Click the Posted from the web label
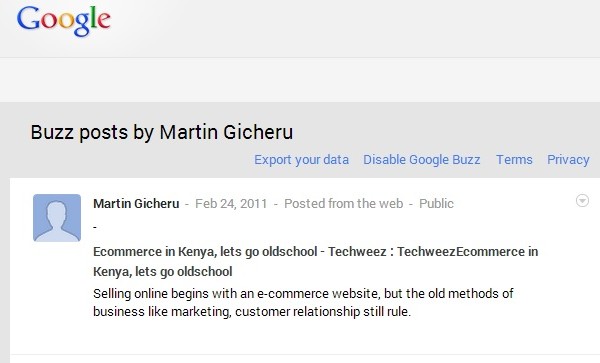The image size is (600, 363). (344, 203)
